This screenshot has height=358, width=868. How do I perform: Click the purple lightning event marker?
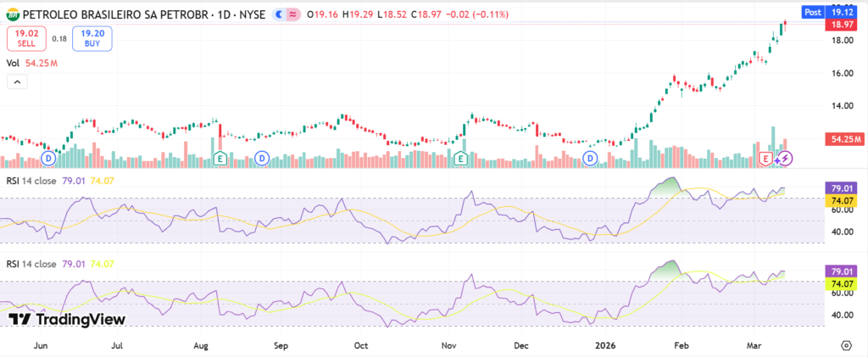pyautogui.click(x=785, y=159)
